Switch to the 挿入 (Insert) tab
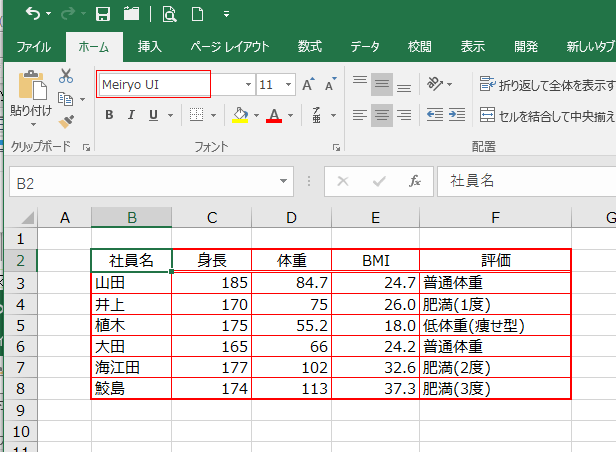This screenshot has height=452, width=616. pyautogui.click(x=149, y=46)
